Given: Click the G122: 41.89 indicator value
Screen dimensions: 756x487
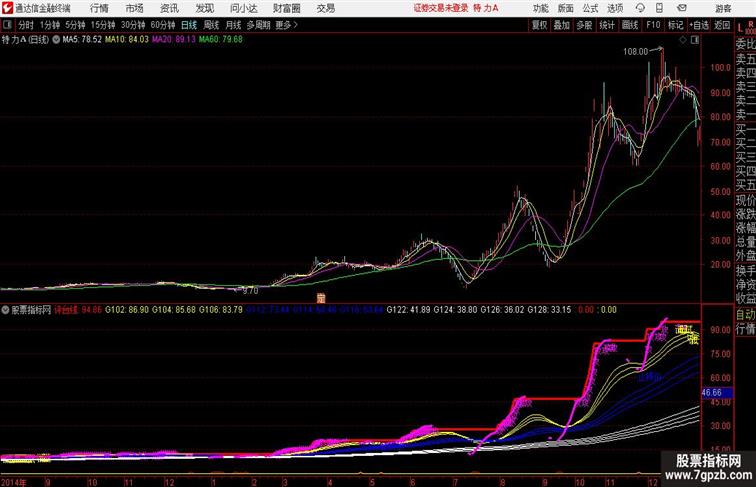Looking at the screenshot, I should 408,310.
